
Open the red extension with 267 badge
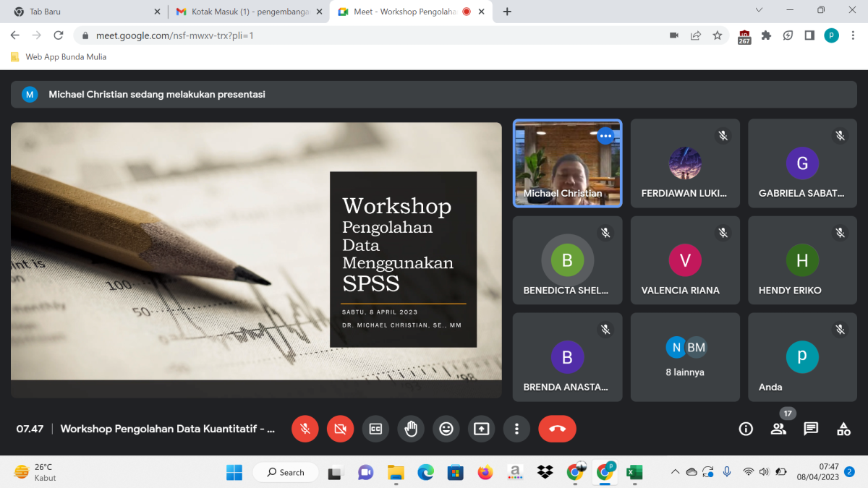(x=744, y=36)
